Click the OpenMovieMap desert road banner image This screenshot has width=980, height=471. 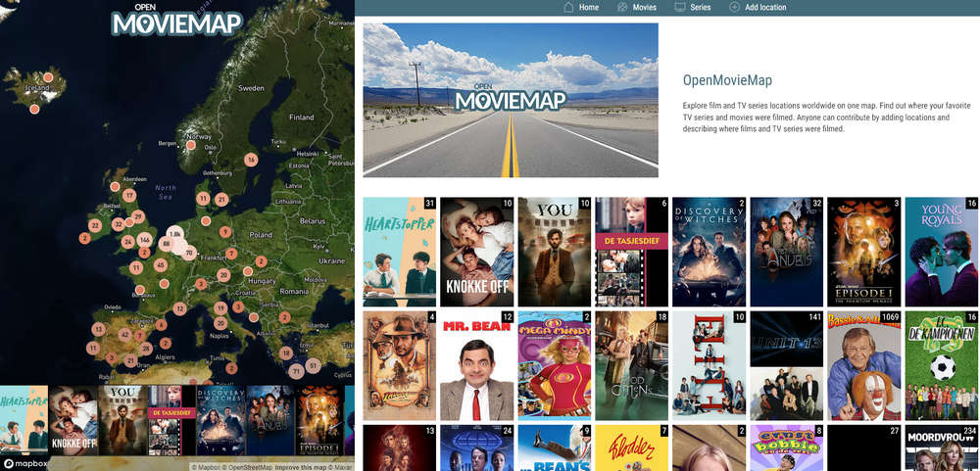pos(511,100)
